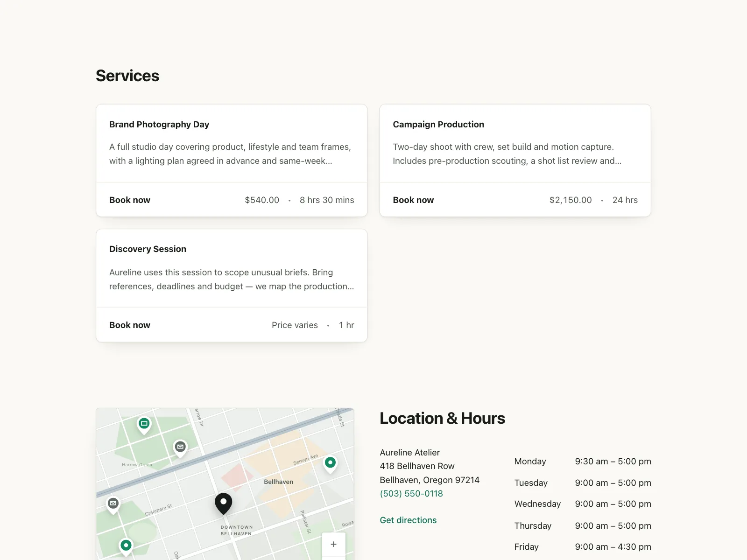Click the Campaign Production description text

tap(507, 154)
